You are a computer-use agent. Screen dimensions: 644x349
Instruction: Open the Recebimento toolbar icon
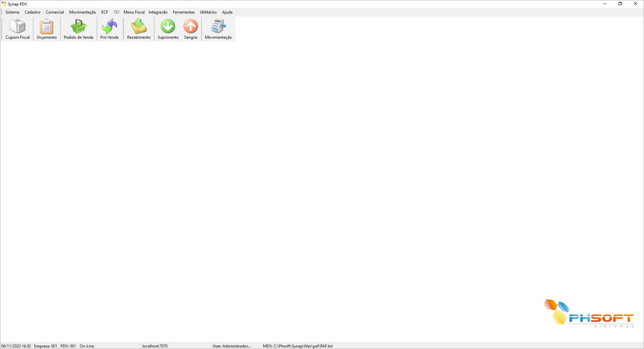point(138,28)
